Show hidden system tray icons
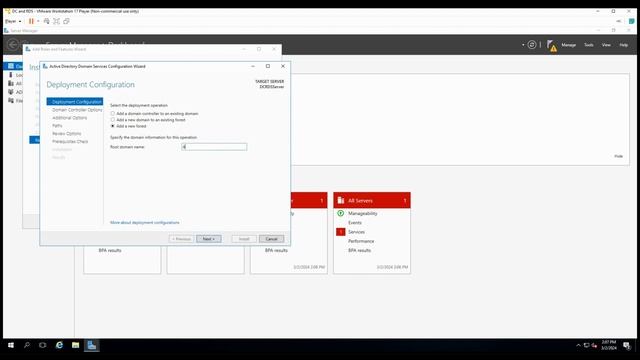 point(578,345)
